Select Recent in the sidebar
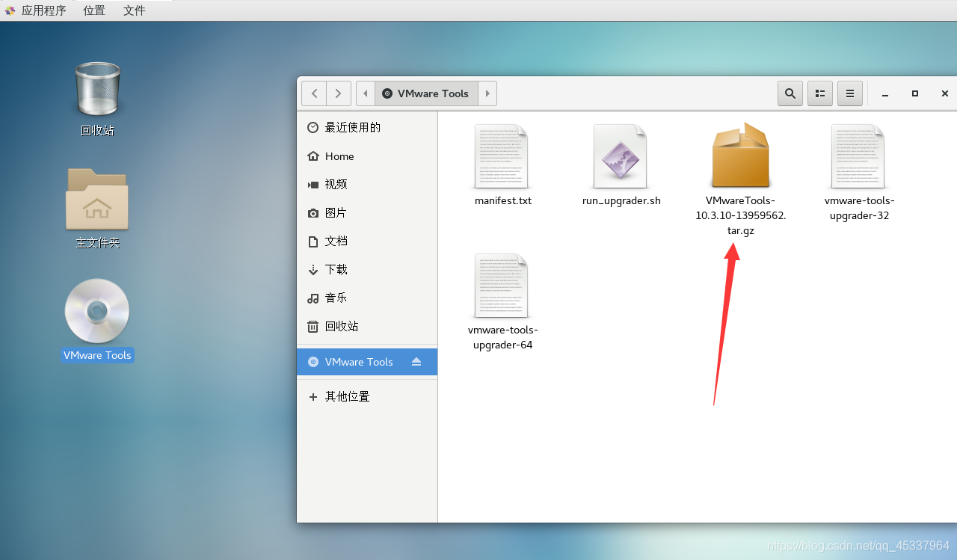Viewport: 957px width, 560px height. point(367,128)
